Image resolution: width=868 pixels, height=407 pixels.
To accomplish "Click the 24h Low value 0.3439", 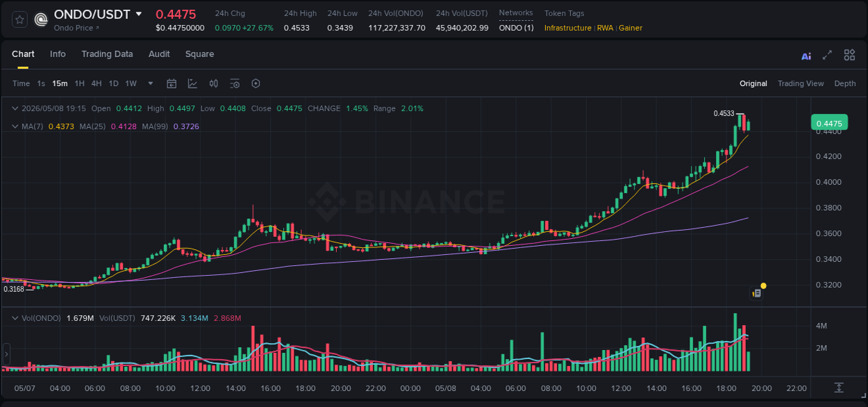I will coord(340,28).
